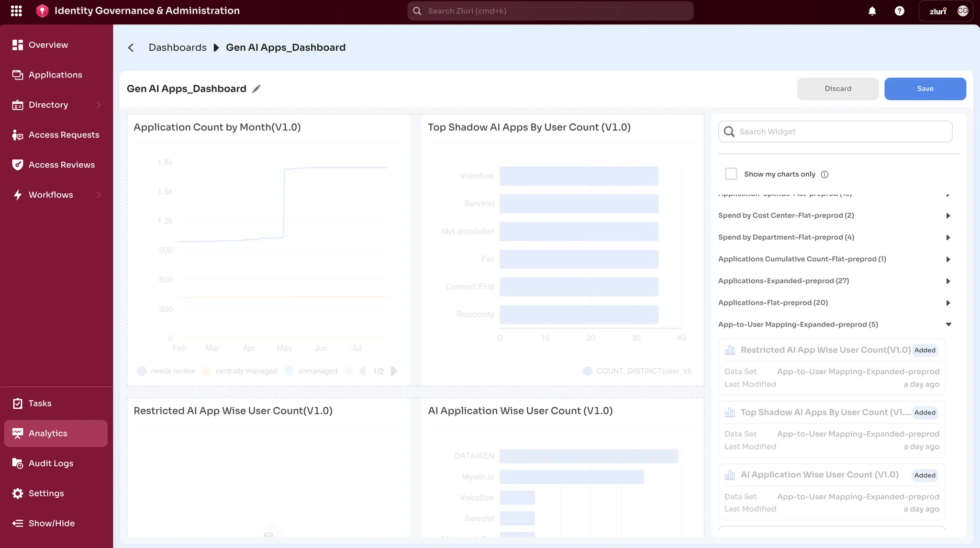
Task: Click the Discard button
Action: 838,89
